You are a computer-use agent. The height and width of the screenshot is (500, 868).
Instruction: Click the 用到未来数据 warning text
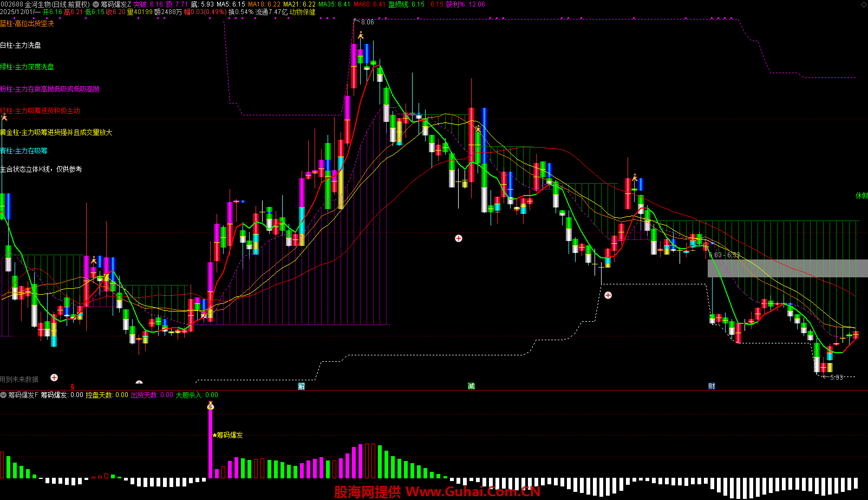(x=19, y=379)
